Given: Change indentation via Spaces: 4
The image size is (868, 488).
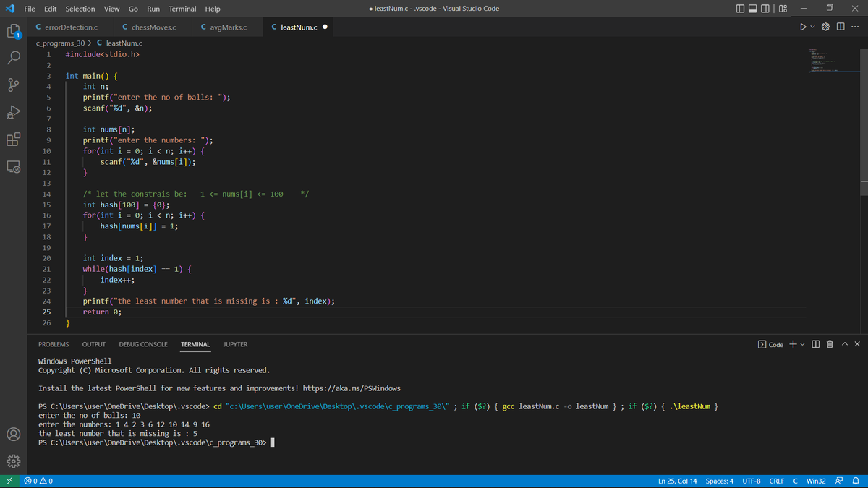Looking at the screenshot, I should pyautogui.click(x=720, y=481).
